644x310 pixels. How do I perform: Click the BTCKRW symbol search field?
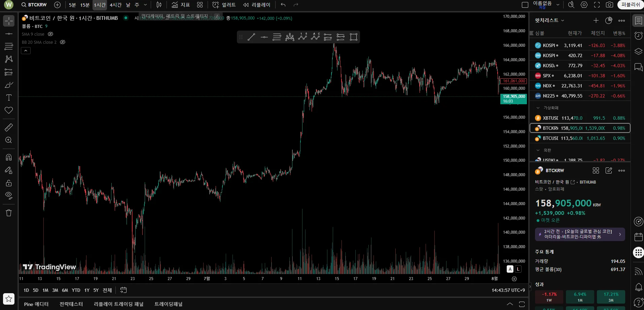[x=34, y=5]
